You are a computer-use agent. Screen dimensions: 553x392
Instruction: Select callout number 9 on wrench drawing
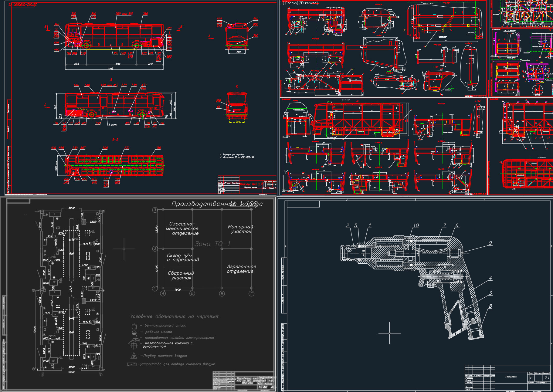tap(490, 243)
